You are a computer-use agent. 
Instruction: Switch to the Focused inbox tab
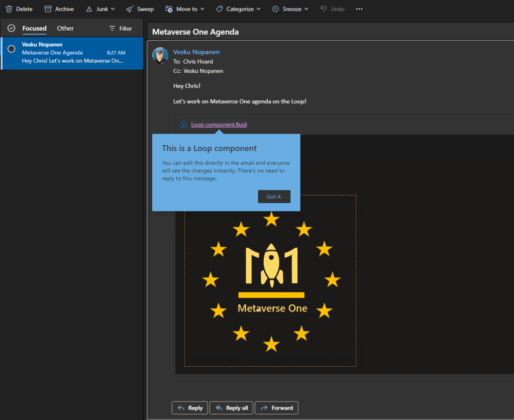pos(34,28)
